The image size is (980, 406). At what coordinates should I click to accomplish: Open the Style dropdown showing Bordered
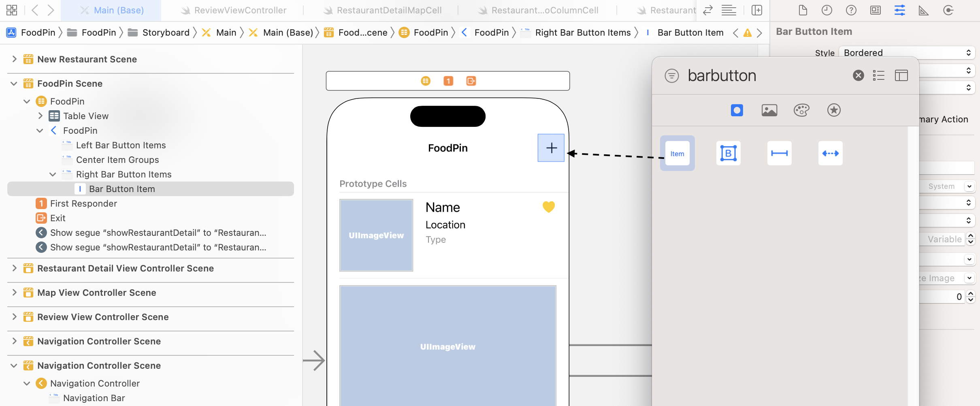907,53
